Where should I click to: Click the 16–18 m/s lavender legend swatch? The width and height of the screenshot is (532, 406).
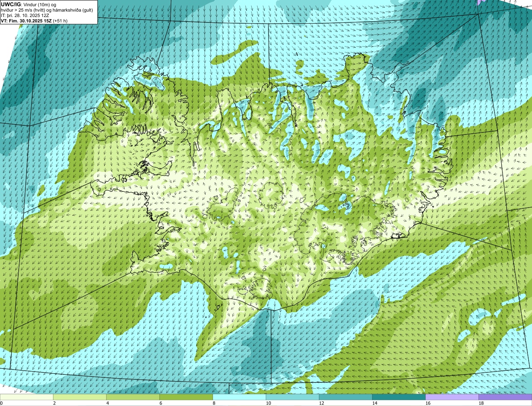click(x=452, y=397)
